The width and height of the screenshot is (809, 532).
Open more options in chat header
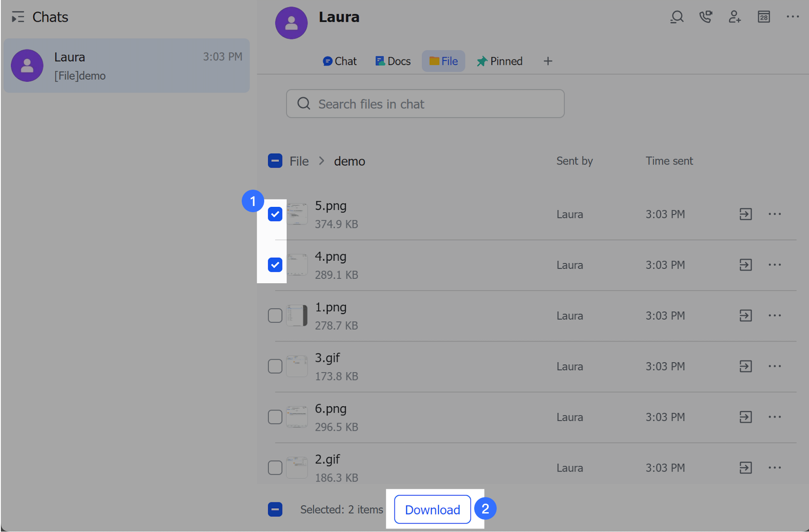793,17
